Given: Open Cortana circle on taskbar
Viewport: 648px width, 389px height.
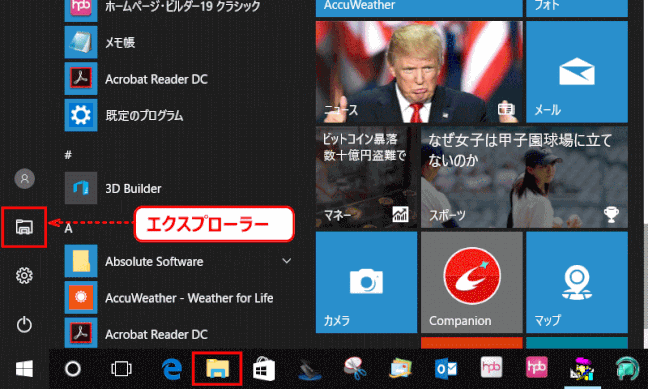Looking at the screenshot, I should [x=73, y=369].
